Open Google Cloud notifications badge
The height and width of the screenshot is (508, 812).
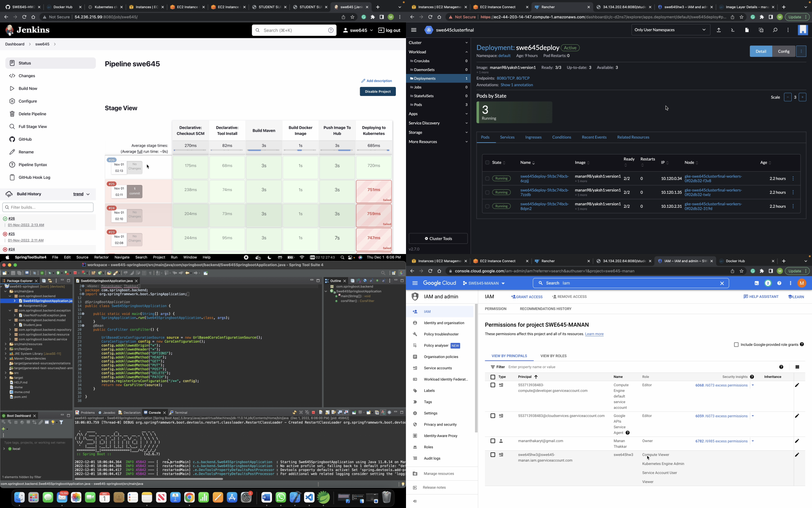tap(768, 283)
